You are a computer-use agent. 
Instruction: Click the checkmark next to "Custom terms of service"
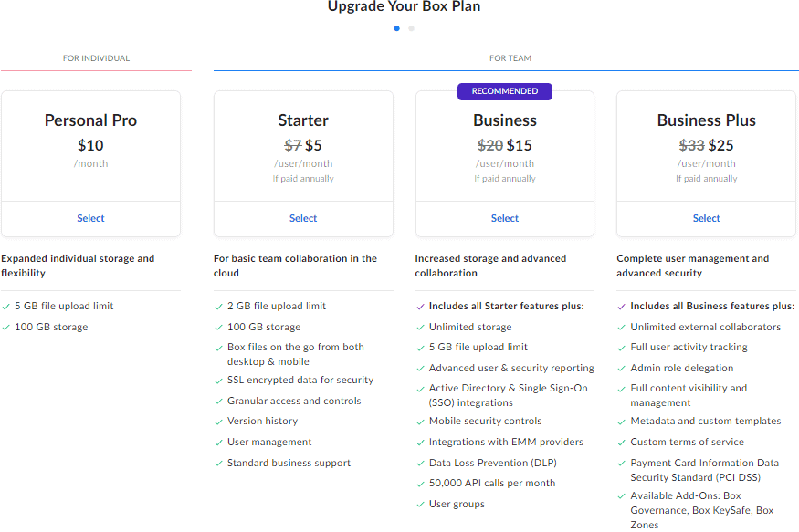[620, 441]
